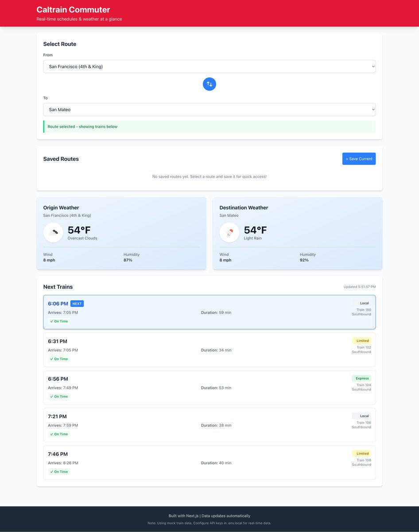
Task: Click the Local badge for Train 100
Action: 362,303
